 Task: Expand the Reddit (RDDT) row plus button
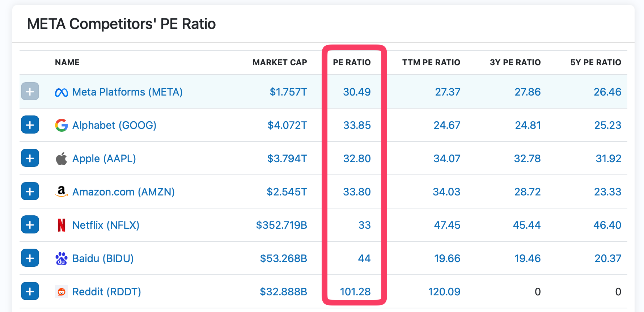pos(30,291)
